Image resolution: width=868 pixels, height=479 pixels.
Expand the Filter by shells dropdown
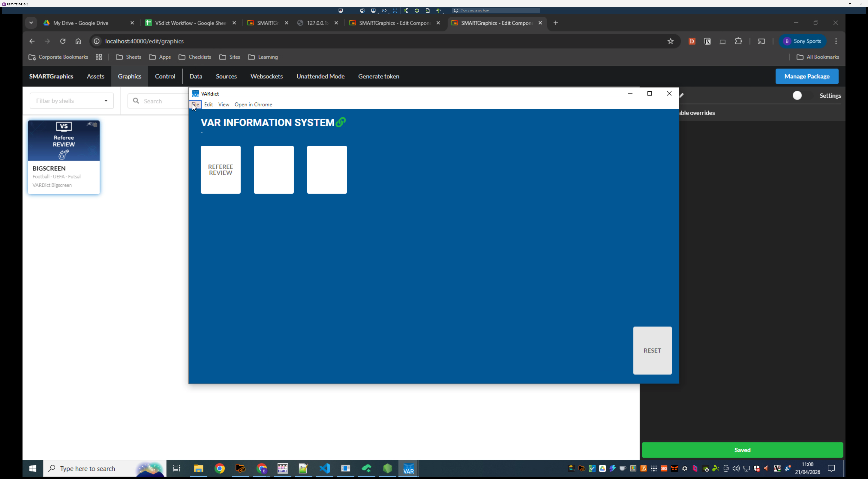pos(72,101)
